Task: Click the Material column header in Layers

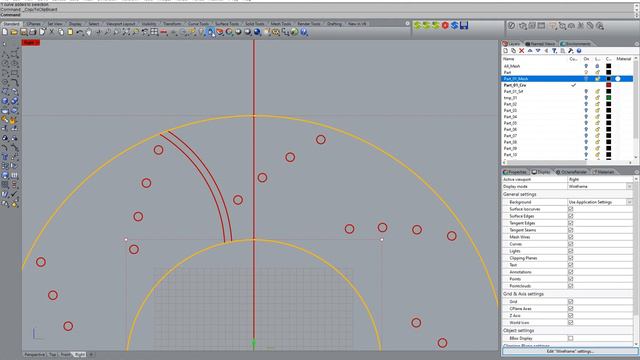Action: [624, 59]
